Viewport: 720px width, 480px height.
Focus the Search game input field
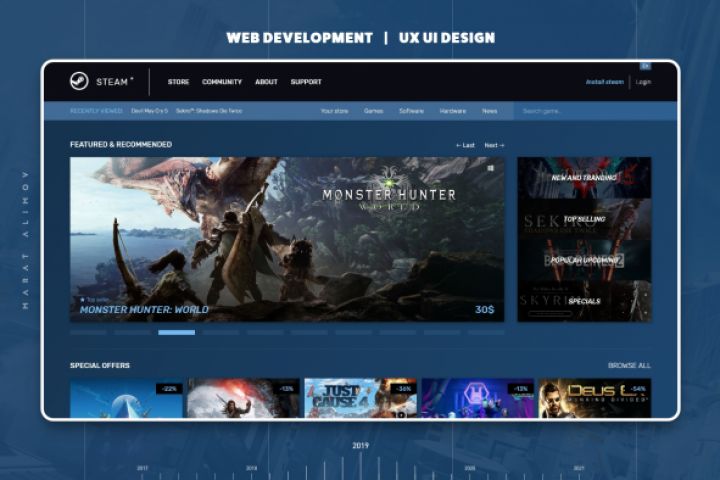tap(595, 111)
